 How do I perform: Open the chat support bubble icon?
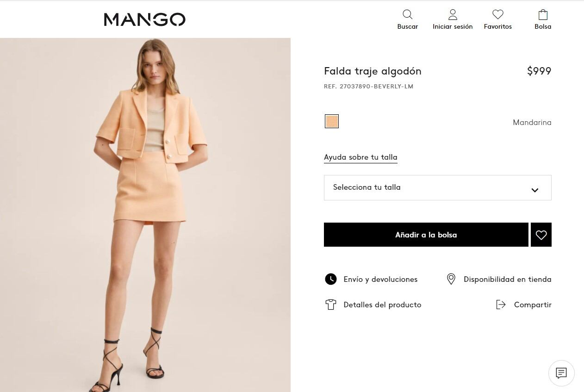[561, 373]
